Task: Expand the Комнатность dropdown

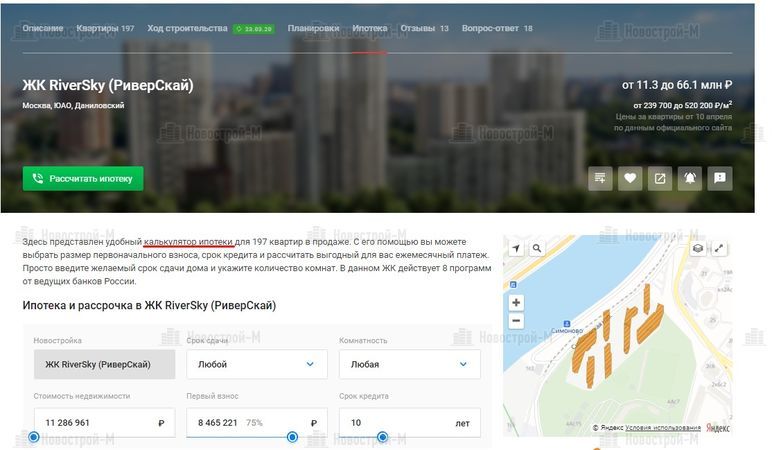Action: 408,365
